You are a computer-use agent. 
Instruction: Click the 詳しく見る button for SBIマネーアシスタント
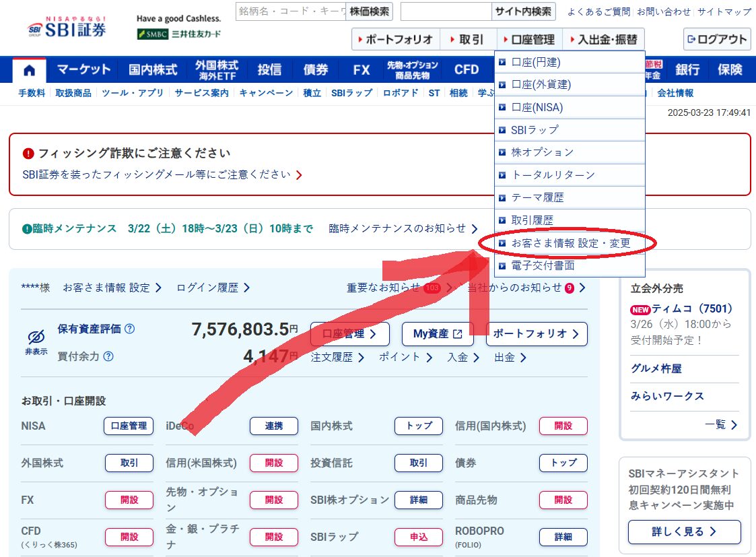point(683,531)
